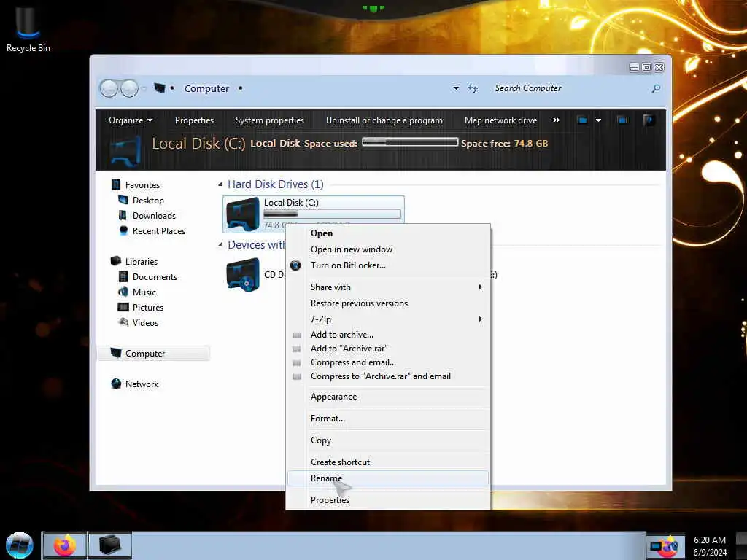The width and height of the screenshot is (747, 560).
Task: Launch Firefox from the taskbar
Action: pyautogui.click(x=64, y=545)
